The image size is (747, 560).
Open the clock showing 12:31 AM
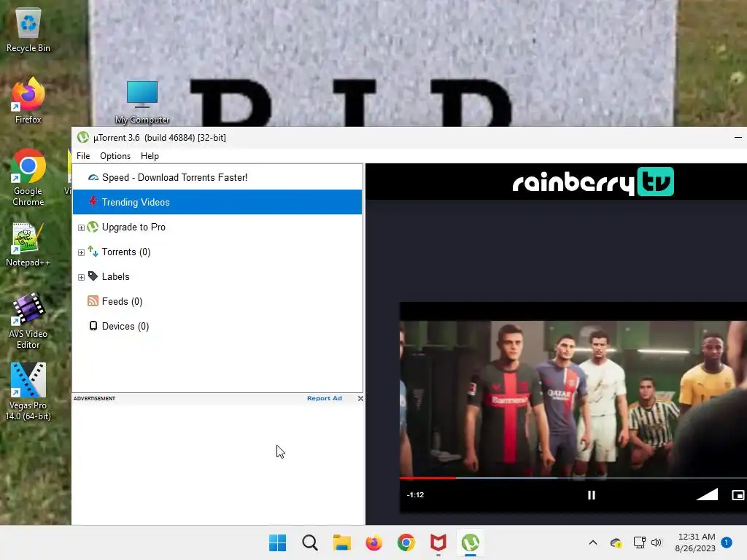coord(695,542)
